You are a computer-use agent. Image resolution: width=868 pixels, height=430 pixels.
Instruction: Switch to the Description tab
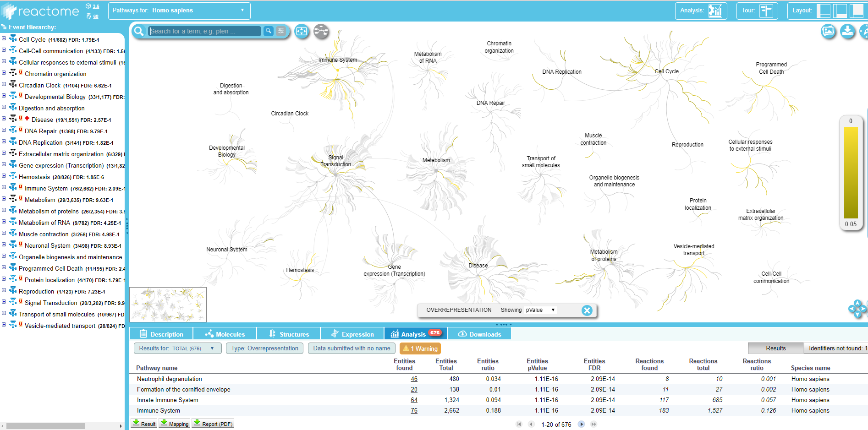pyautogui.click(x=161, y=334)
